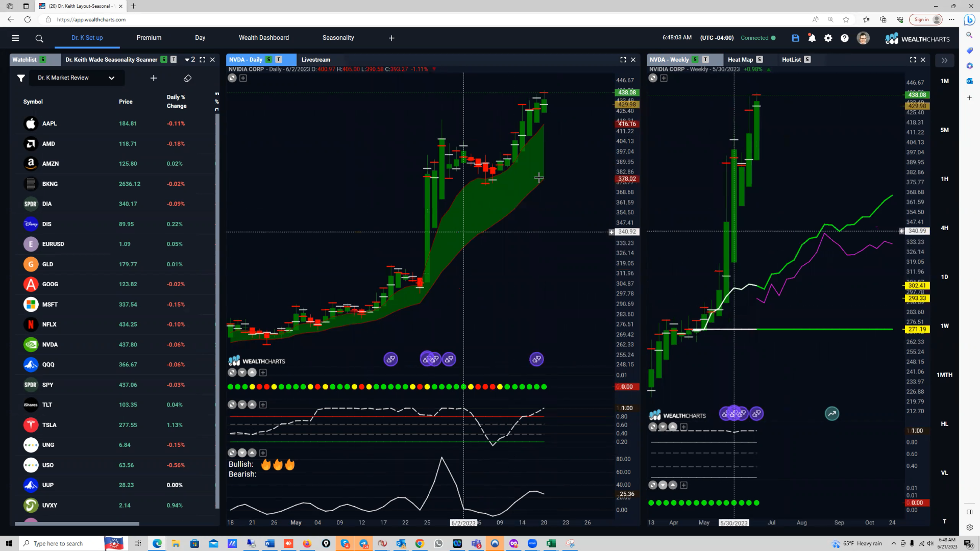Click the watchlist horizontal scrollbar
980x551 pixels.
point(77,524)
